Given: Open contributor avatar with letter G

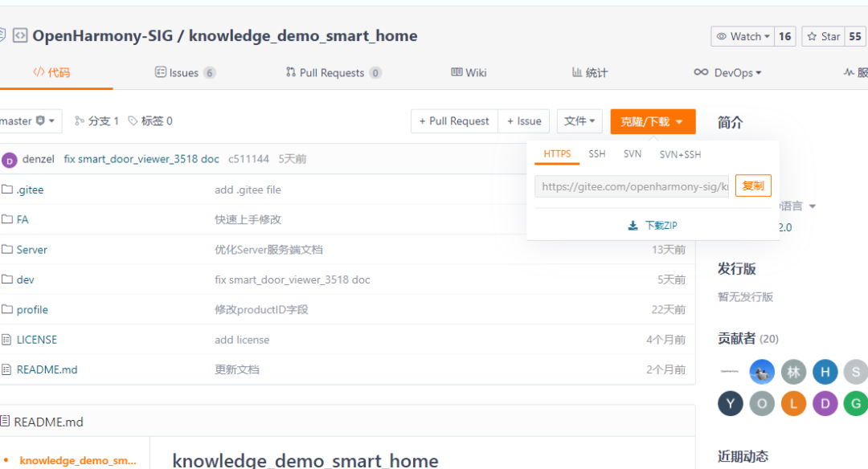Looking at the screenshot, I should click(856, 404).
